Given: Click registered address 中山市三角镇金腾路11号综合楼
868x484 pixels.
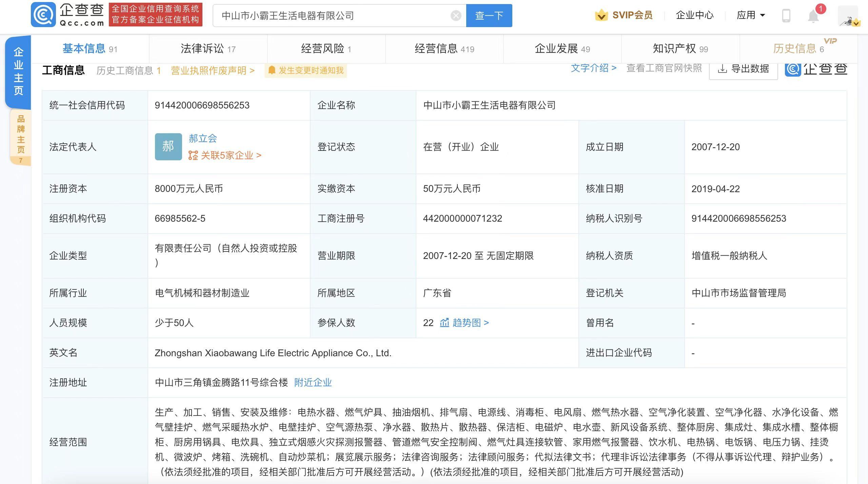Looking at the screenshot, I should pyautogui.click(x=221, y=382).
